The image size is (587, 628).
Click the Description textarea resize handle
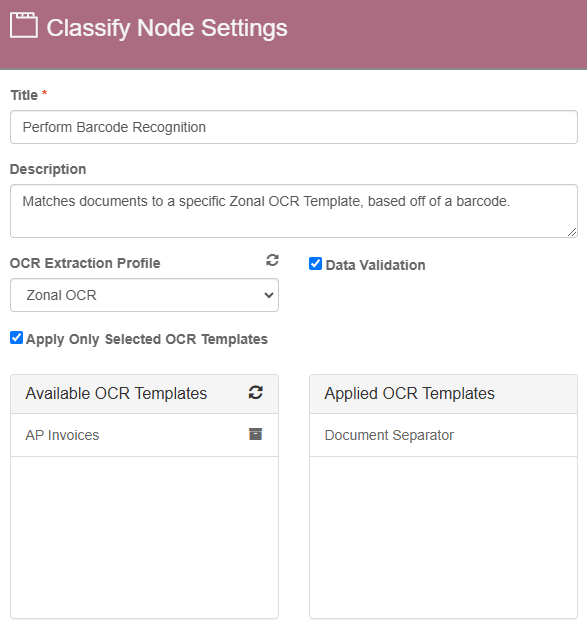[572, 232]
